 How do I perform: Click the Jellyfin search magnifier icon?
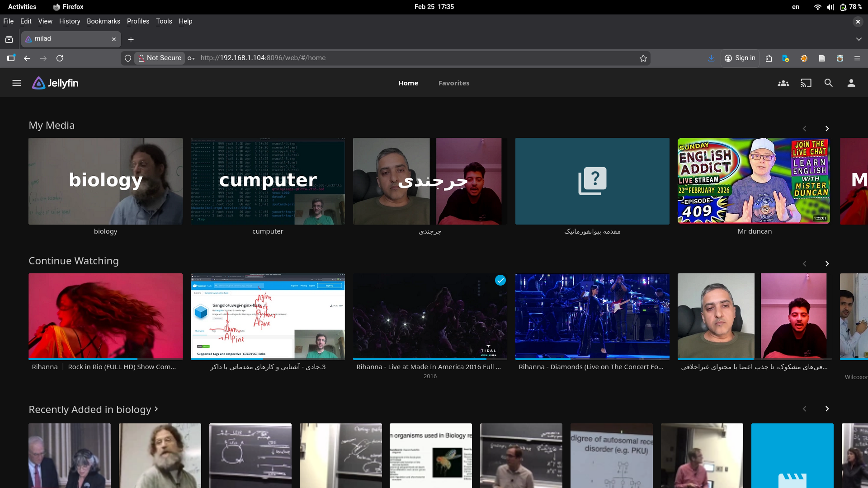point(828,83)
